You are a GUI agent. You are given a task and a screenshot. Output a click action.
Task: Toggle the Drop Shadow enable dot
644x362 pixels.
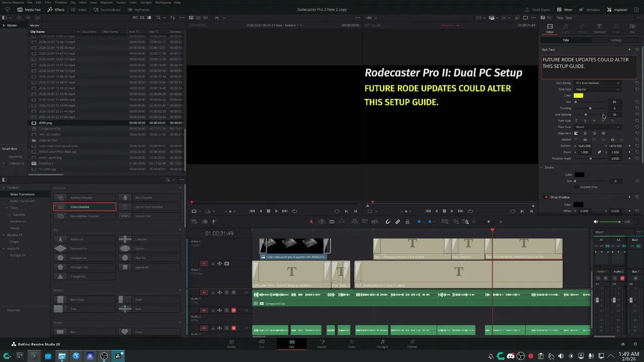point(546,197)
